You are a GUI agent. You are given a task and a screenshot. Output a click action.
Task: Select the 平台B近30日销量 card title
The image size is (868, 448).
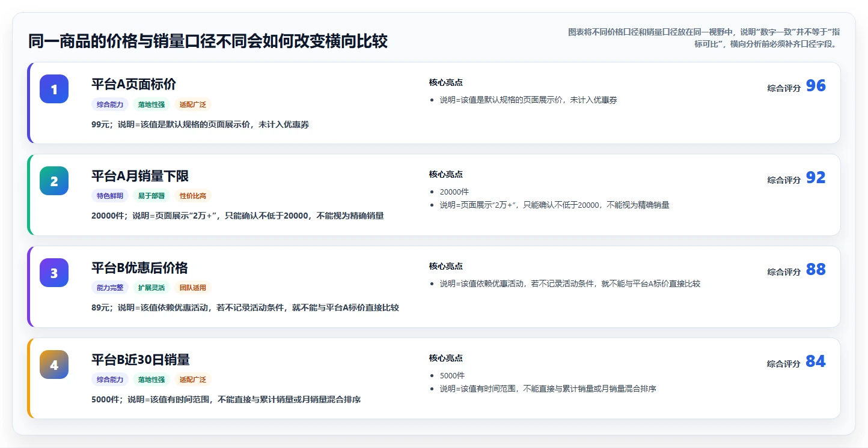[141, 360]
